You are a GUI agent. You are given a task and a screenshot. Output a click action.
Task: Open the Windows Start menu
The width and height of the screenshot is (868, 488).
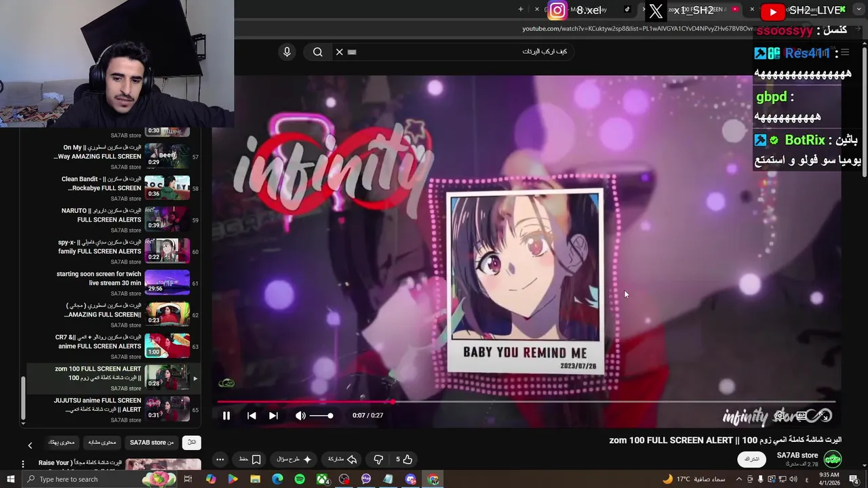[10, 479]
